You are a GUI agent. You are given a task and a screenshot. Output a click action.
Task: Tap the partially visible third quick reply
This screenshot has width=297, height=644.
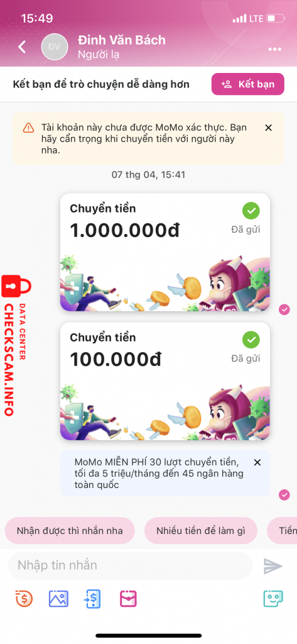click(x=282, y=531)
